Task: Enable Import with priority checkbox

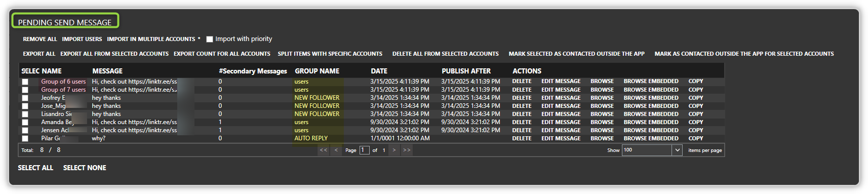Action: (209, 39)
